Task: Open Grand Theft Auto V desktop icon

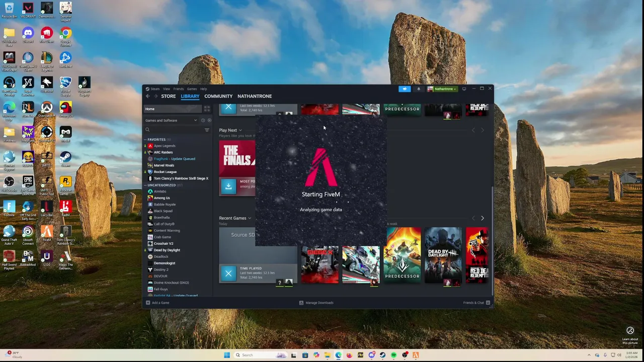Action: [9, 233]
